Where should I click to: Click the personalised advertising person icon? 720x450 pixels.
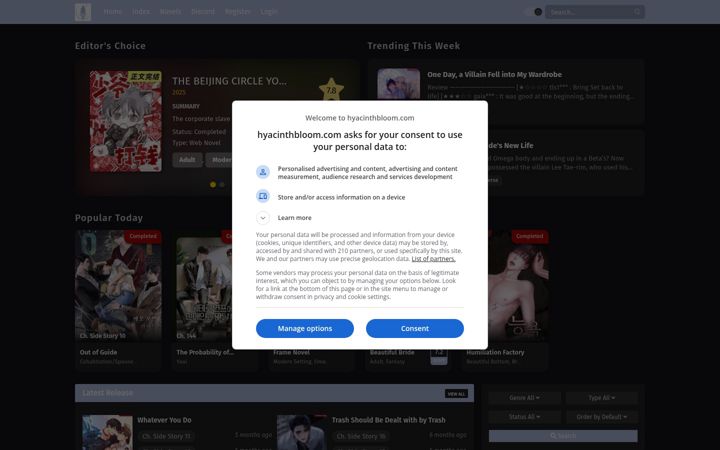pyautogui.click(x=263, y=172)
